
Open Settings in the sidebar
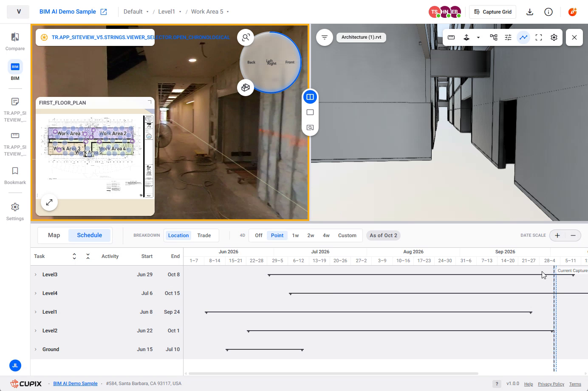point(15,211)
